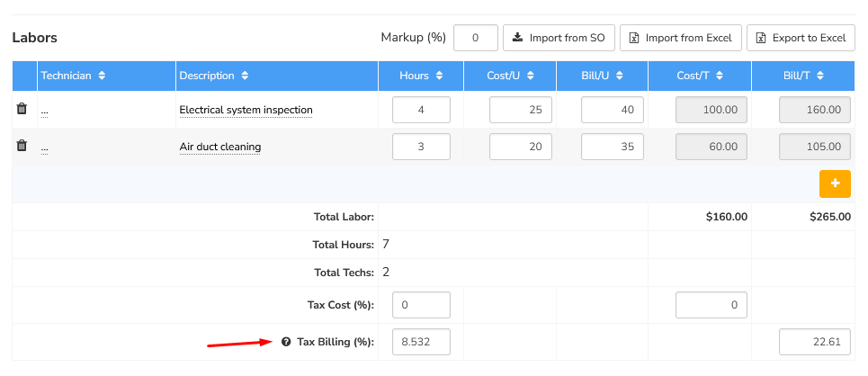
Task: Import labors from SO
Action: [x=559, y=38]
